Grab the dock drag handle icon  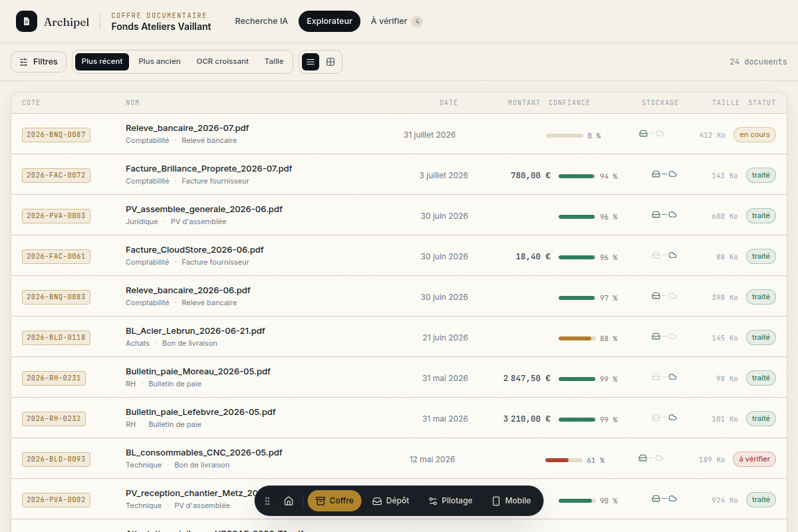[x=267, y=501]
